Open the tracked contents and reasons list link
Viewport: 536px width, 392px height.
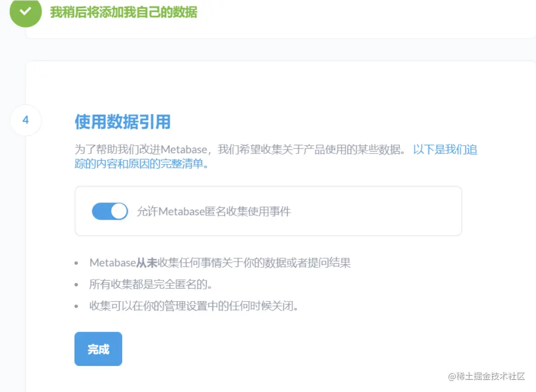[275, 157]
